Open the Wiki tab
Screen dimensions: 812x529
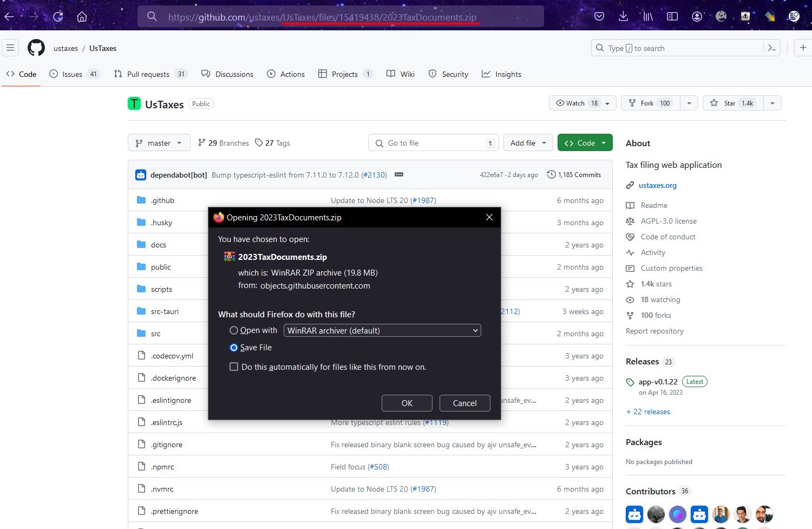click(x=401, y=74)
